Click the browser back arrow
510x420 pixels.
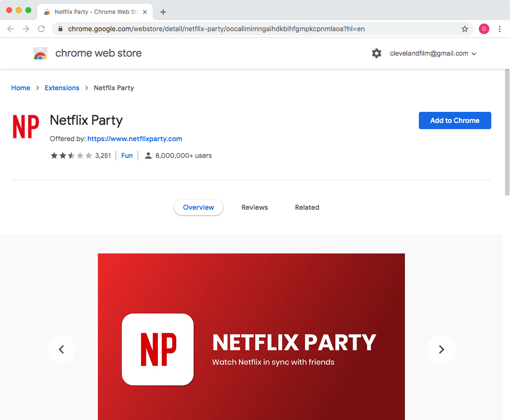11,29
